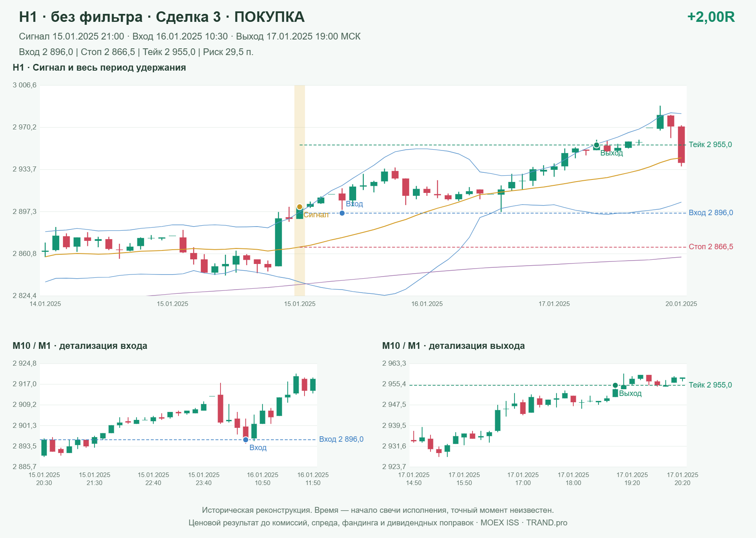Click the 2 970,2 price axis label
Viewport: 756px width, 538px height.
[x=24, y=127]
